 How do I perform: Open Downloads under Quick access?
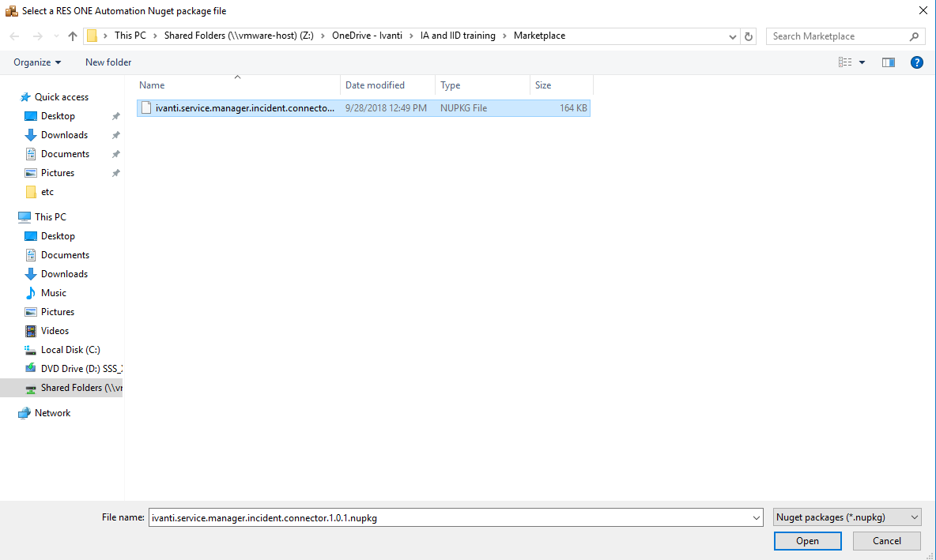pyautogui.click(x=64, y=135)
